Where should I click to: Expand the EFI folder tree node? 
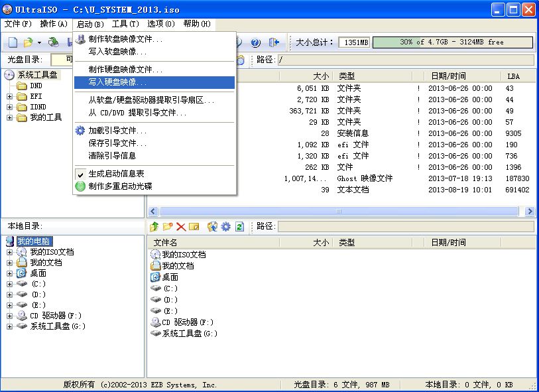click(10, 97)
